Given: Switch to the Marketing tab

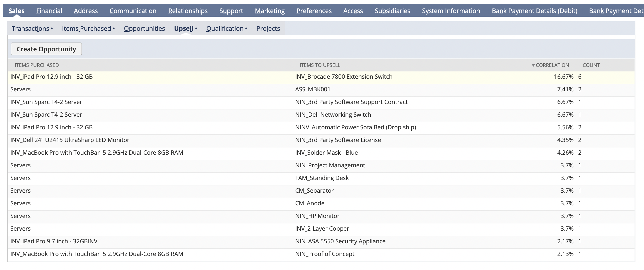Looking at the screenshot, I should coord(270,11).
